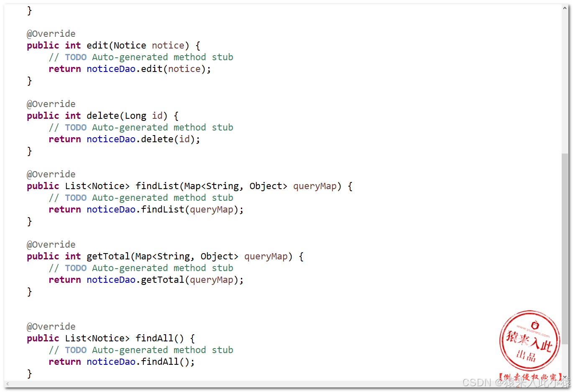Click the closing brace after the delete method
Image resolution: width=573 pixels, height=392 pixels.
click(30, 151)
